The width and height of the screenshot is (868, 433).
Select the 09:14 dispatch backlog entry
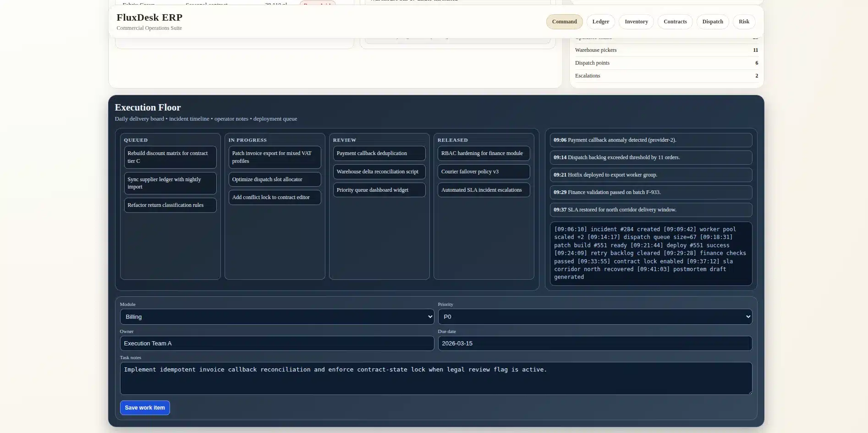[651, 157]
